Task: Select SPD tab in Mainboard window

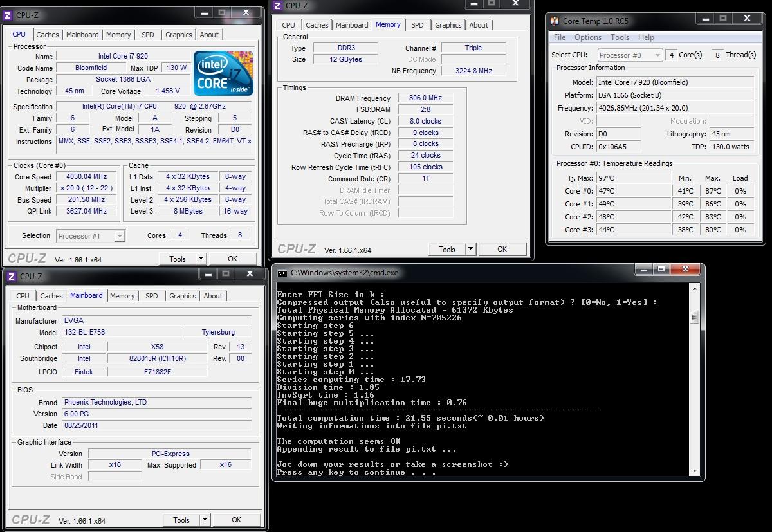Action: coord(152,296)
